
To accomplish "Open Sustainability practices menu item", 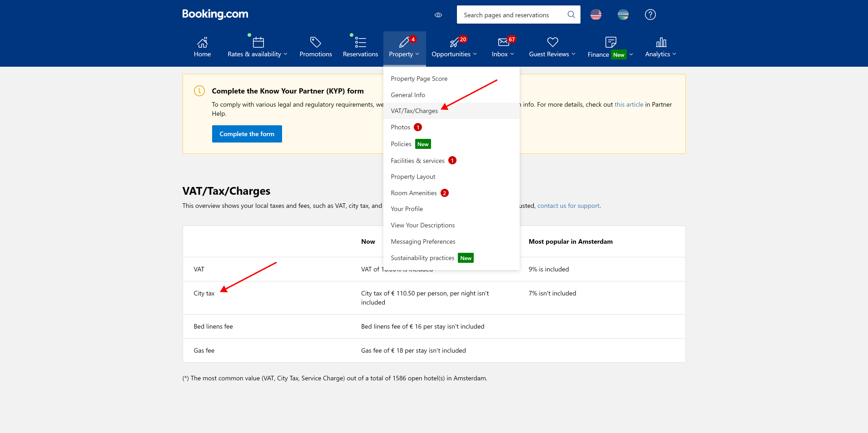I will coord(451,258).
